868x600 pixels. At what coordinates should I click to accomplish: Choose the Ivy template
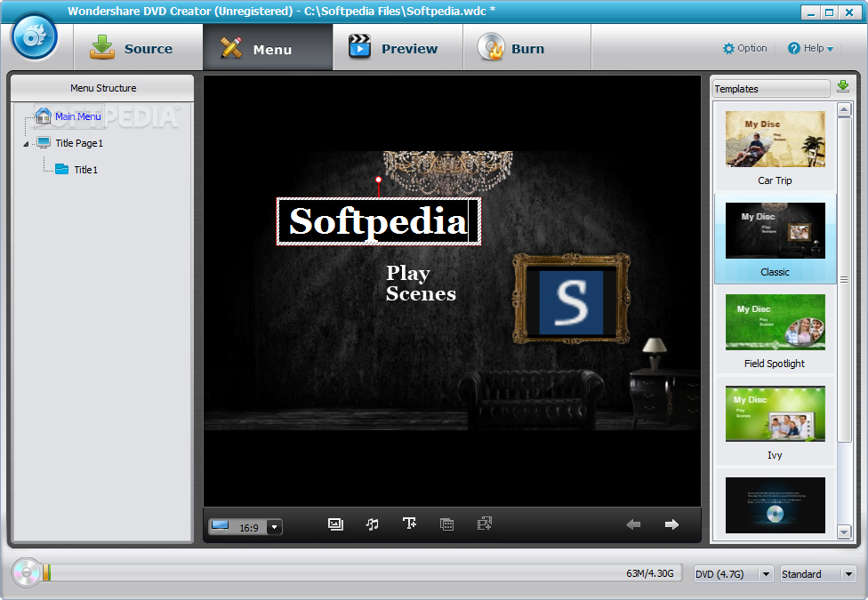tap(775, 423)
